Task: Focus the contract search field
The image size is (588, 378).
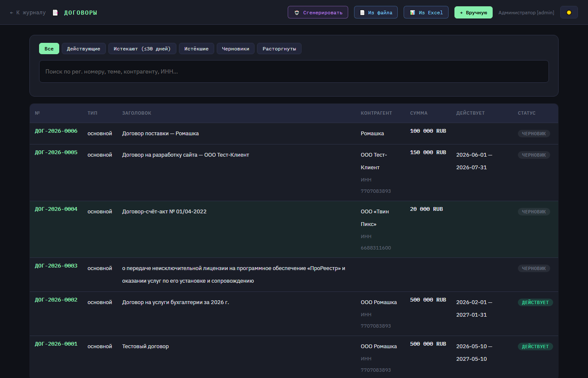Action: point(294,71)
